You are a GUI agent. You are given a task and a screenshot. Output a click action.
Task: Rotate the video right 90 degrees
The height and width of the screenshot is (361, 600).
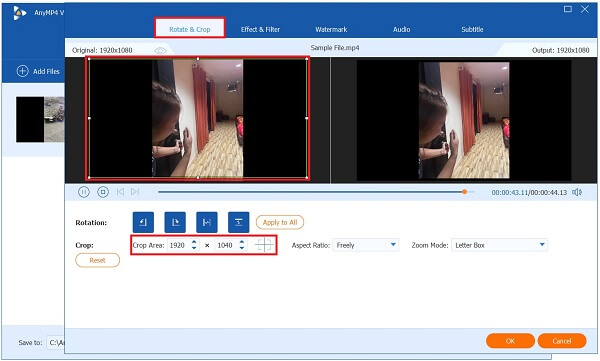pos(175,222)
